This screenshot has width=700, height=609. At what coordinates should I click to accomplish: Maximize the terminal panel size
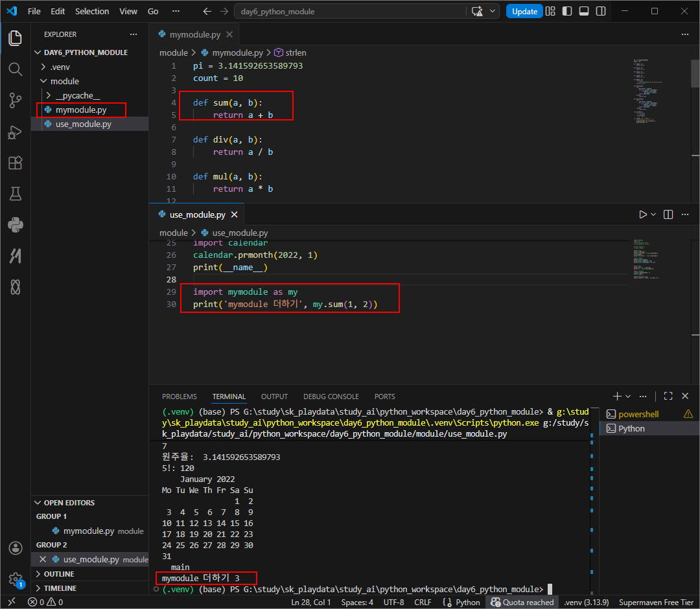pos(668,396)
